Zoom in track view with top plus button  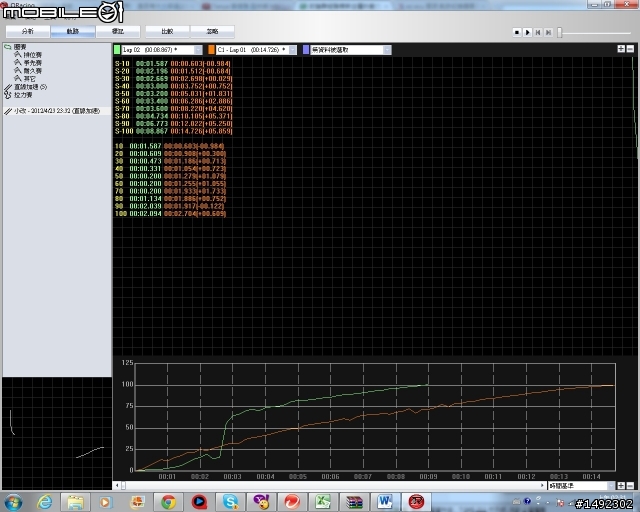pos(621,49)
